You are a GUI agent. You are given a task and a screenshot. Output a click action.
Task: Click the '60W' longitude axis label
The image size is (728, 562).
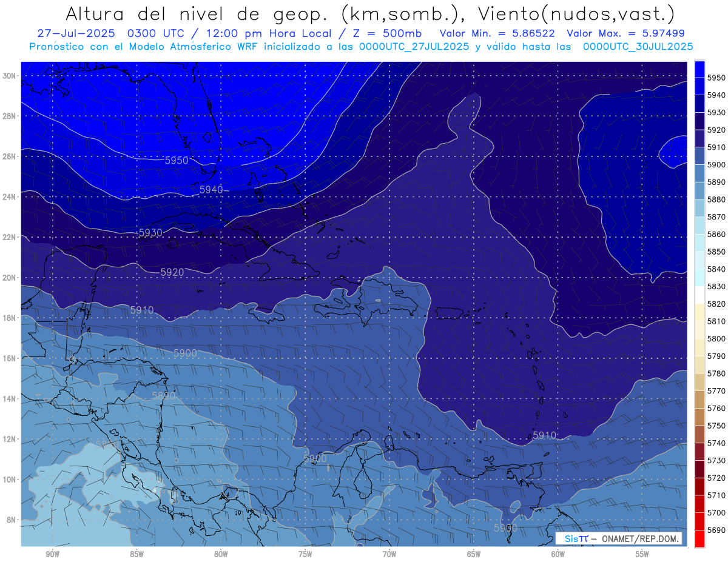(x=558, y=554)
